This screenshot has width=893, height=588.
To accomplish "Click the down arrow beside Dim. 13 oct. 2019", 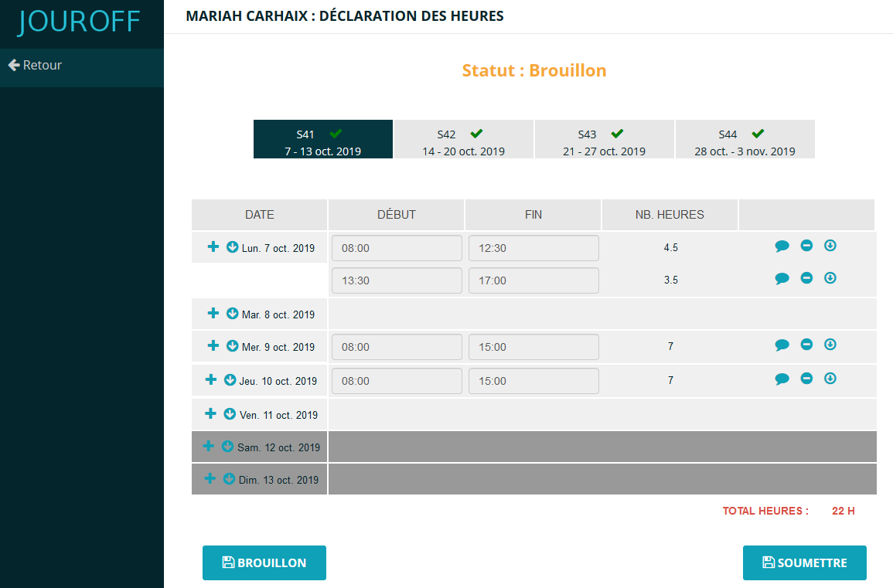I will click(x=229, y=479).
